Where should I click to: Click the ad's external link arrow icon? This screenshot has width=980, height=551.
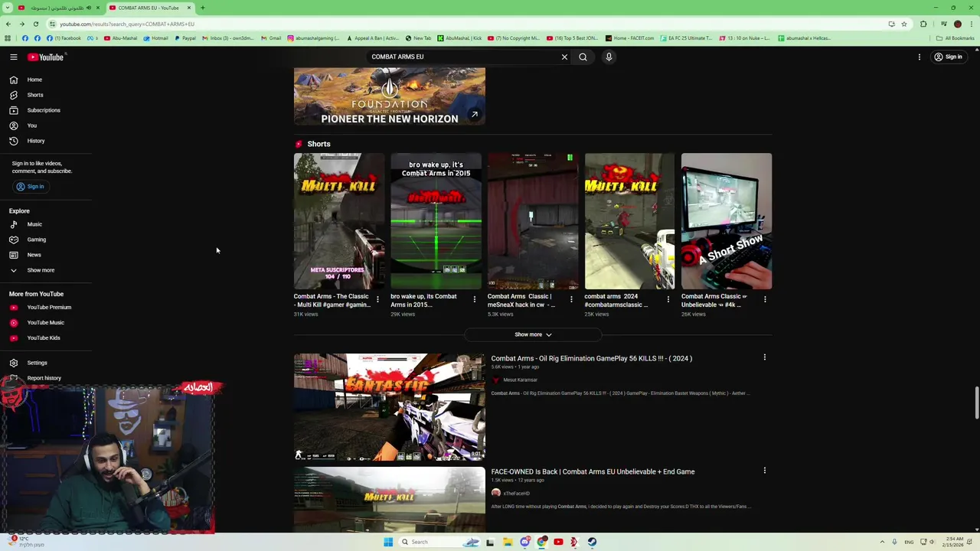475,115
